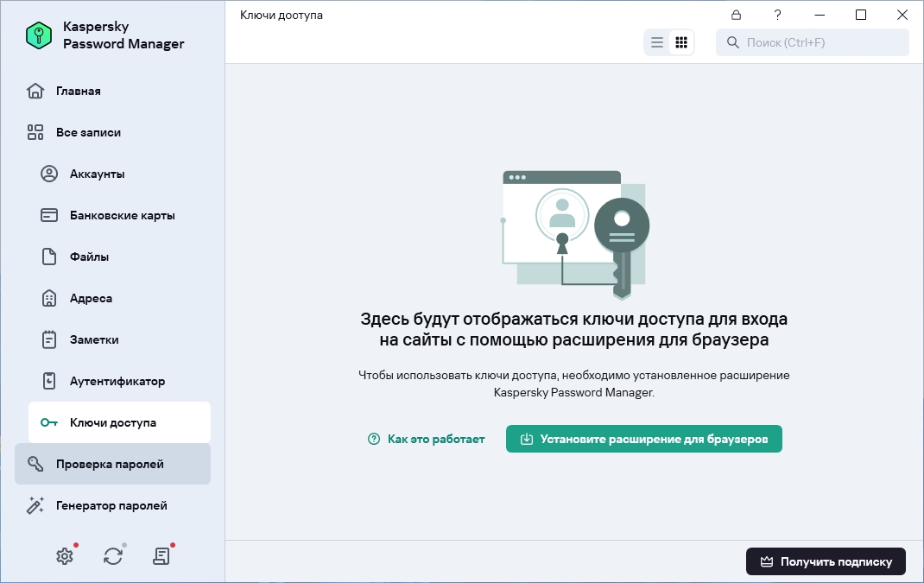924x583 pixels.
Task: Open settings via the gear icon
Action: click(x=65, y=556)
